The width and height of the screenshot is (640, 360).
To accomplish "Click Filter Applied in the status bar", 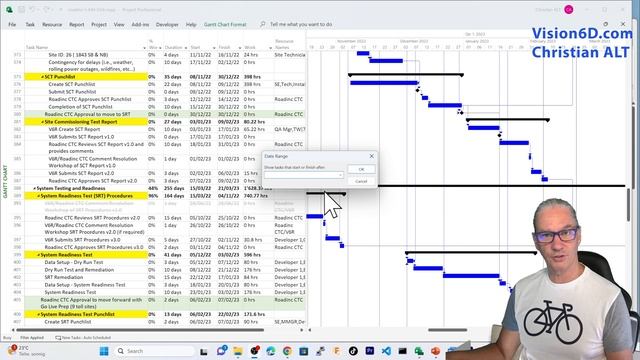I will [32, 338].
